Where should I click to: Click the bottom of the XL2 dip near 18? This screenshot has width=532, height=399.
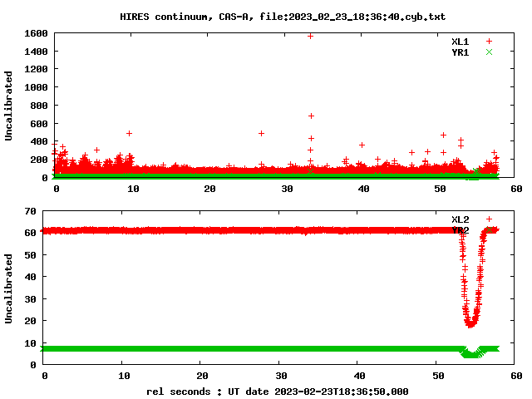(x=470, y=324)
